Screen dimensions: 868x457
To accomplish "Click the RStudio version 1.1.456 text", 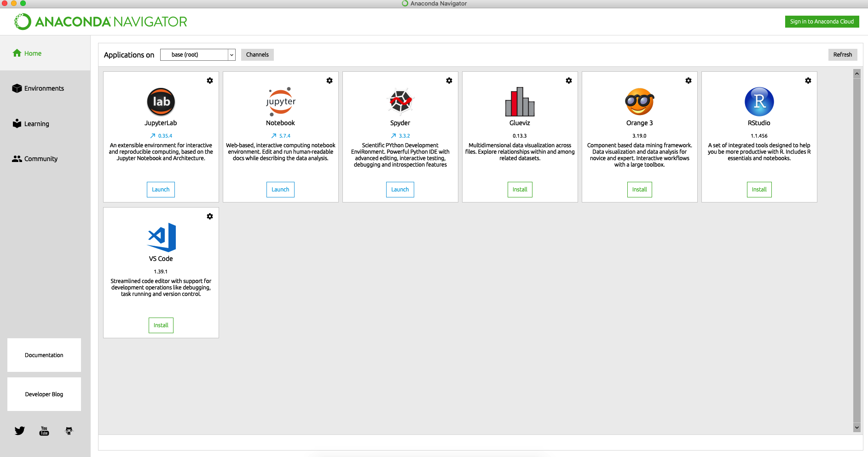I will 759,136.
